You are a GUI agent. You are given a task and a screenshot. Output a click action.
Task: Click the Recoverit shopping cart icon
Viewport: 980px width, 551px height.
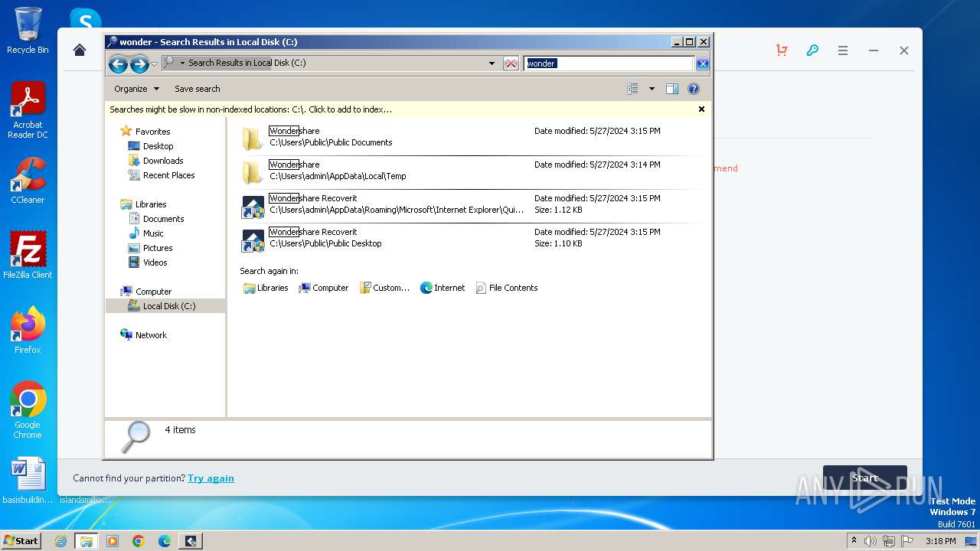click(782, 51)
